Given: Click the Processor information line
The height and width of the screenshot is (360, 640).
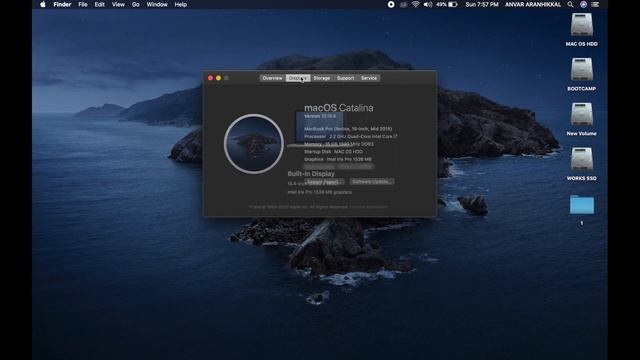Looking at the screenshot, I should (351, 136).
